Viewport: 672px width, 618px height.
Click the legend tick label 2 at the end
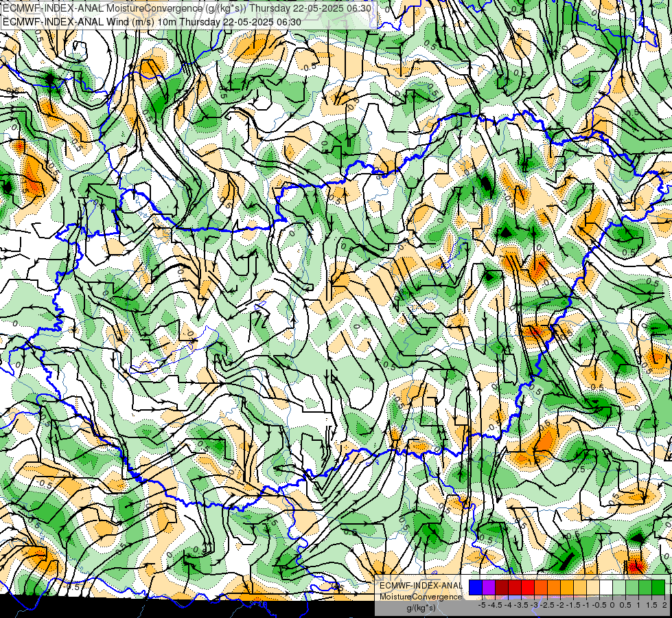click(x=664, y=605)
